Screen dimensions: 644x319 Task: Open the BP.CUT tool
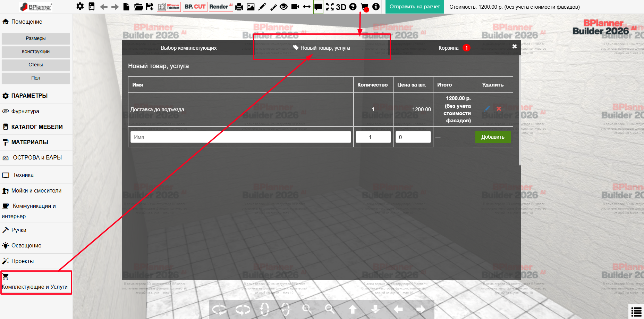point(195,7)
